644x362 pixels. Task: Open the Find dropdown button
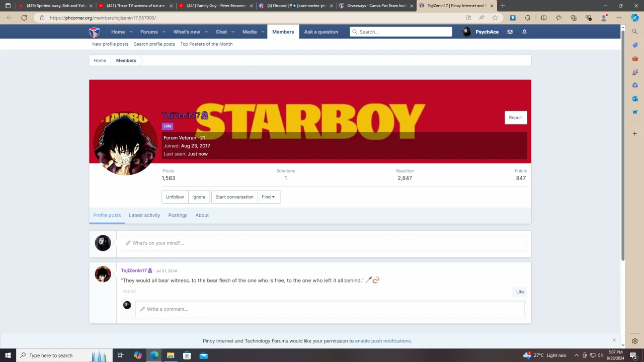tap(269, 197)
